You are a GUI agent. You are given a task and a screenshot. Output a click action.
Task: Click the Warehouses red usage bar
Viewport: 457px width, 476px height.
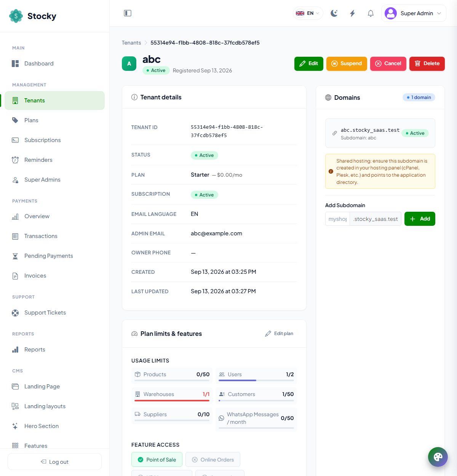click(x=172, y=400)
